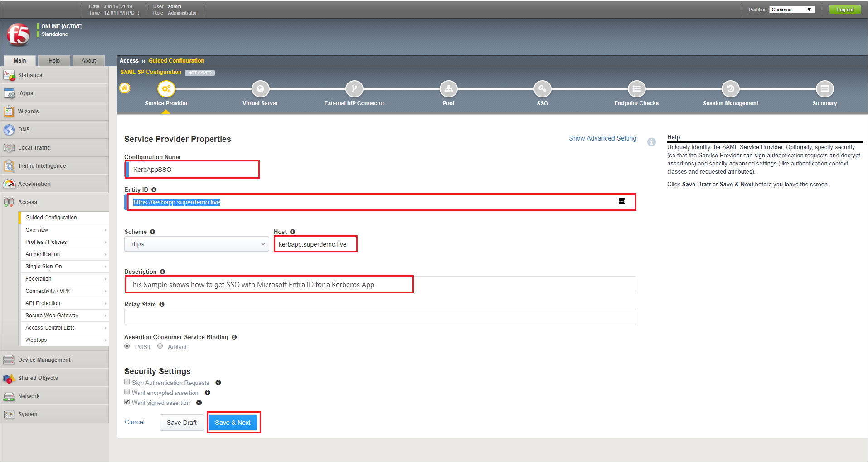The width and height of the screenshot is (868, 462).
Task: Click the System sidebar icon
Action: point(9,414)
